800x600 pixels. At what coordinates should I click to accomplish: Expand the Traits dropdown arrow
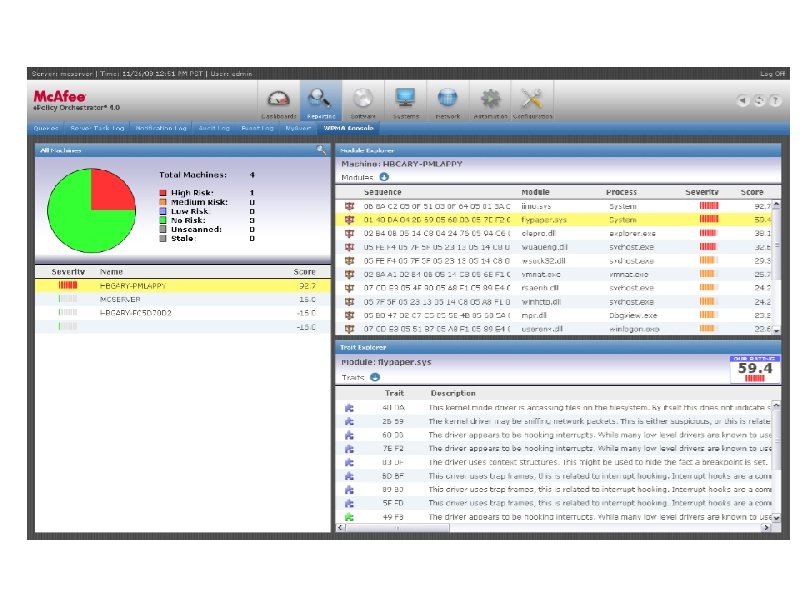tap(375, 377)
